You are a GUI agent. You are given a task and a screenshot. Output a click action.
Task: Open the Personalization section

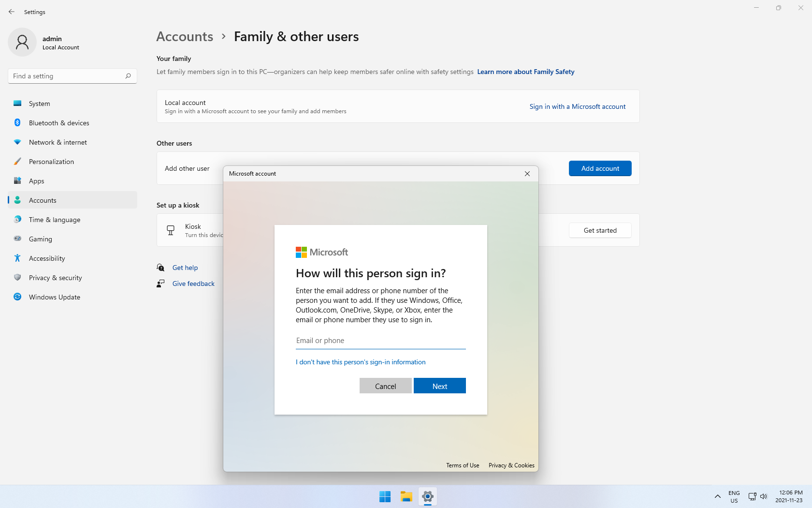click(51, 162)
